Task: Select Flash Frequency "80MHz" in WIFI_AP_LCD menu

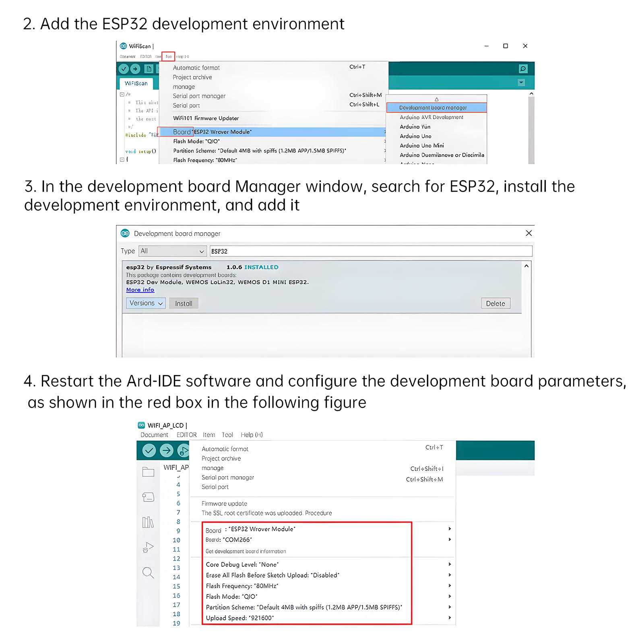Action: point(242,586)
